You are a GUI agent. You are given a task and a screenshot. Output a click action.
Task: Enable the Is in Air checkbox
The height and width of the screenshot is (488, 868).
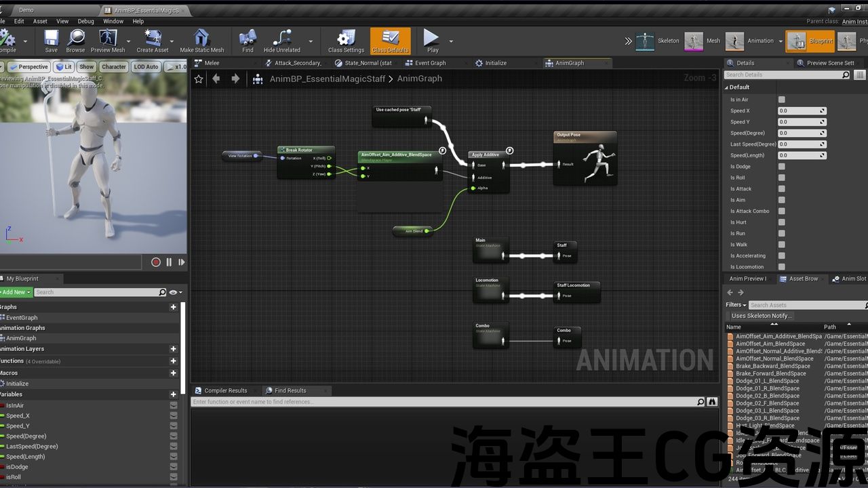[781, 100]
